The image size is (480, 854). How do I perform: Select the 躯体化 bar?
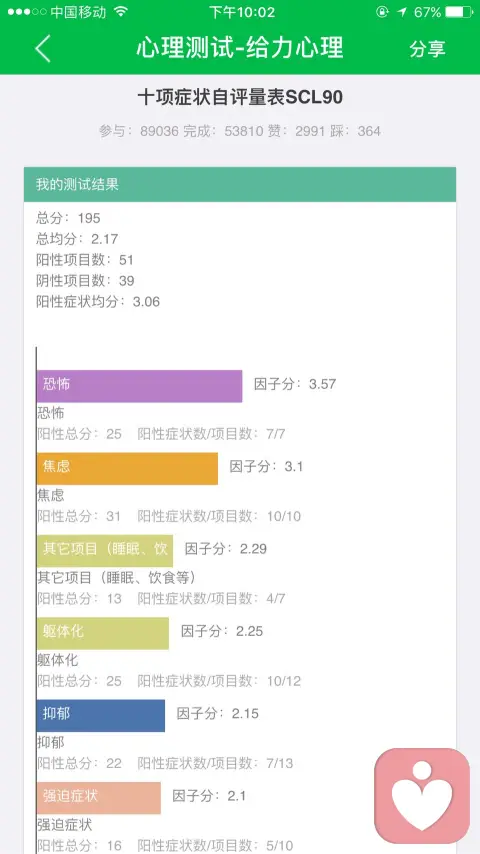click(103, 633)
